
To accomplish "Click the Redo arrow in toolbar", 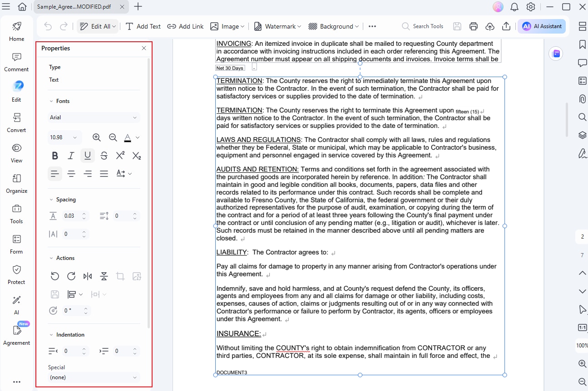I will pos(64,26).
